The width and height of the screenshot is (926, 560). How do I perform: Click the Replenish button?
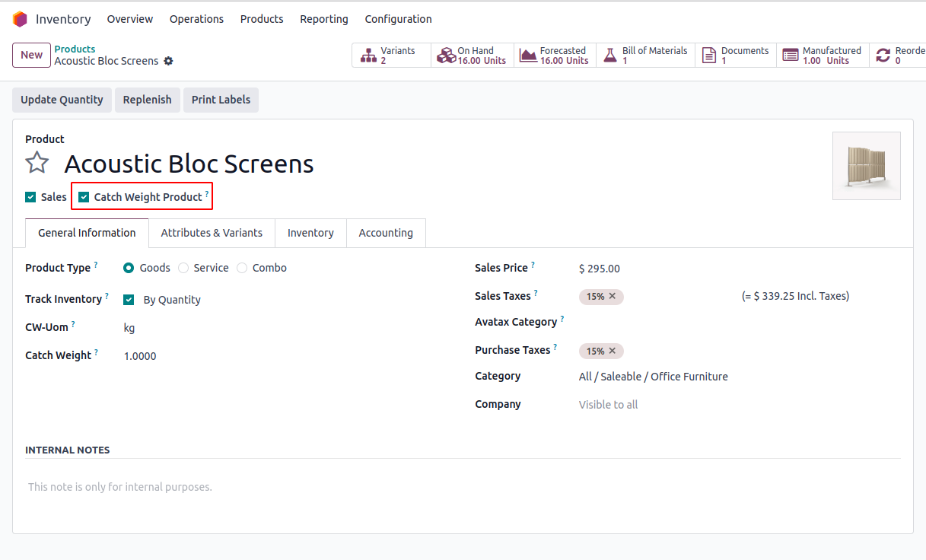coord(147,100)
